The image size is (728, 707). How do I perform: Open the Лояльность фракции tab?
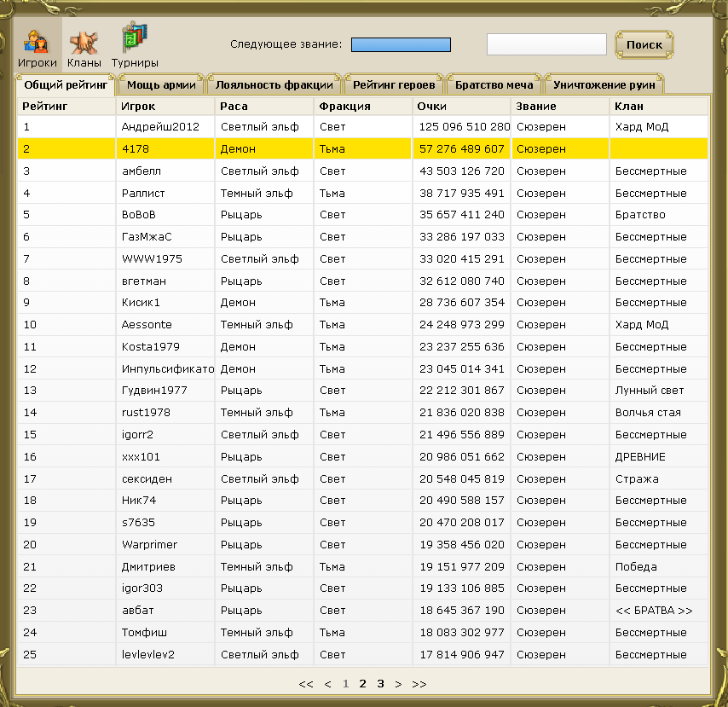click(x=274, y=85)
